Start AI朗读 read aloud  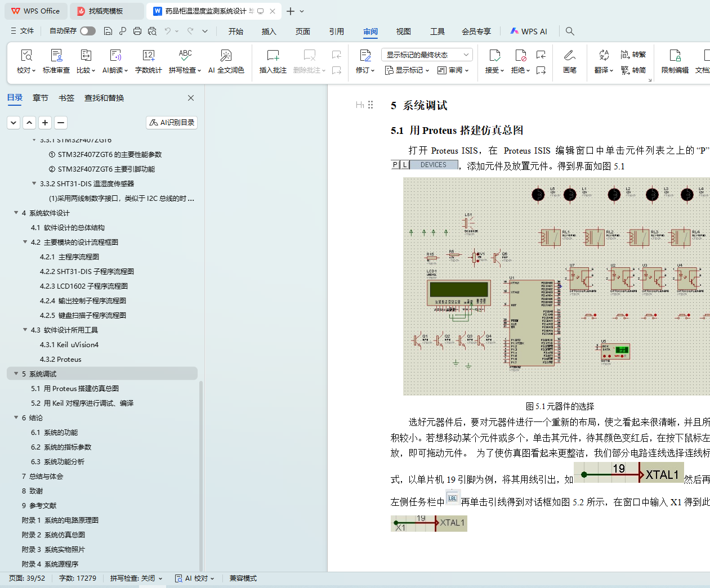pyautogui.click(x=115, y=61)
